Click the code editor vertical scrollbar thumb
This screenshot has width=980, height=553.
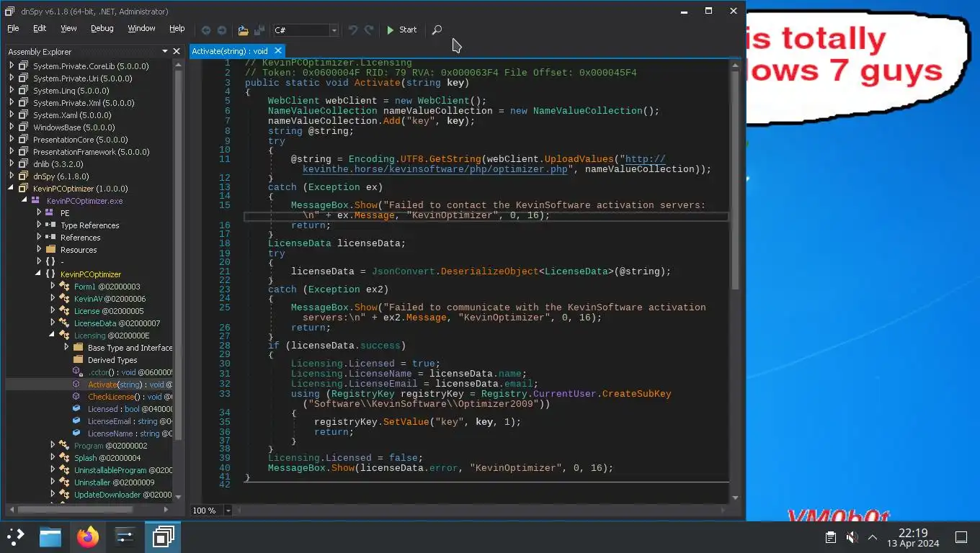[735, 180]
